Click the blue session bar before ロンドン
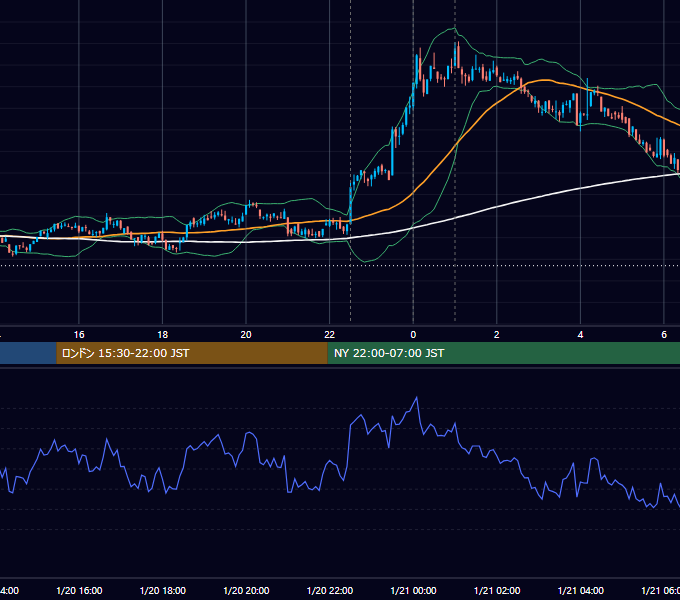 tap(28, 353)
